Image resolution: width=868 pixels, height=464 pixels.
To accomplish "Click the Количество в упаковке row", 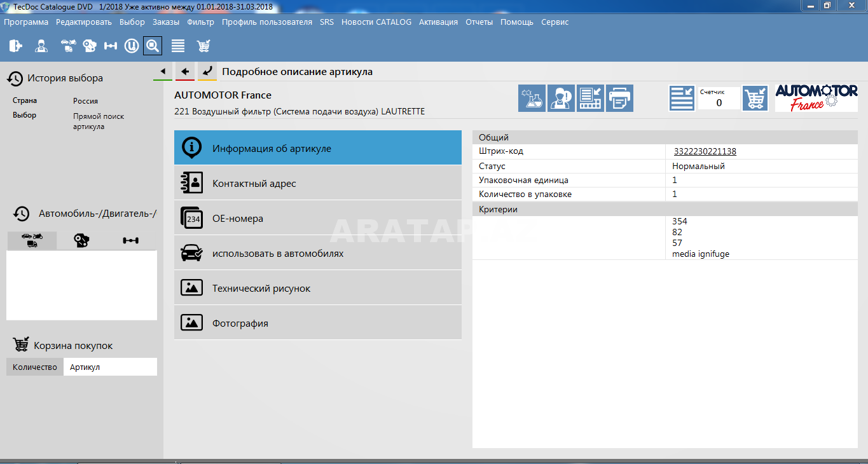I will point(665,194).
